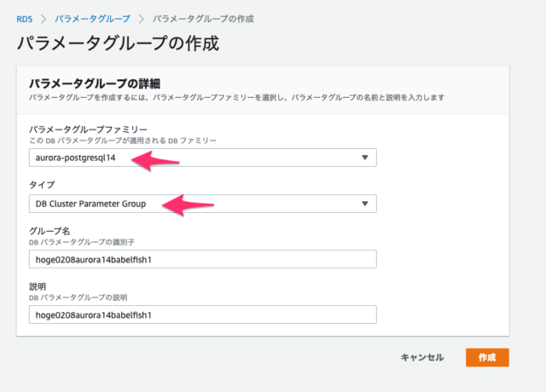The image size is (546, 392).
Task: Open the DB Cluster Parameter Group selector
Action: 203,204
